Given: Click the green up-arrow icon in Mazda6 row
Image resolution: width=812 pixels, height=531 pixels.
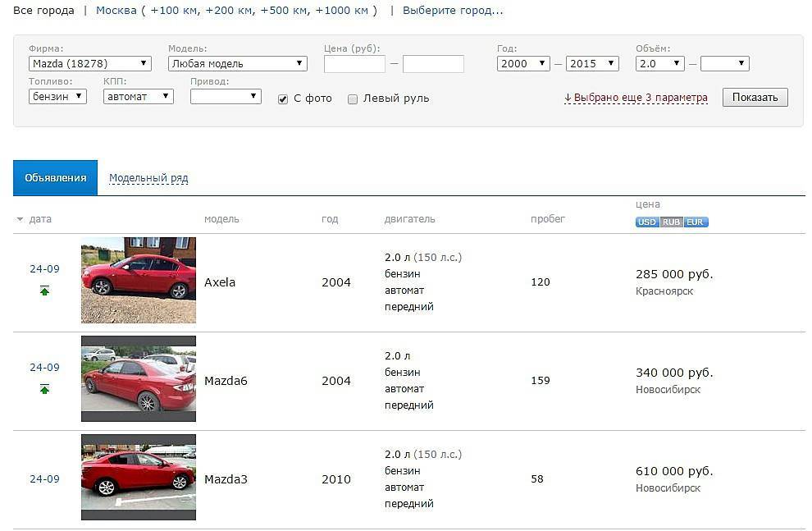Looking at the screenshot, I should 44,389.
